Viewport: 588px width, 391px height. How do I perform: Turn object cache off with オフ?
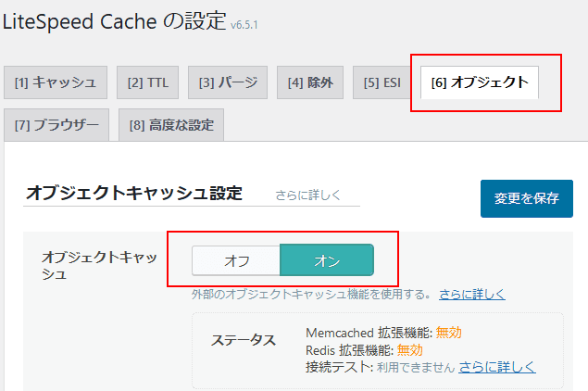click(x=236, y=260)
